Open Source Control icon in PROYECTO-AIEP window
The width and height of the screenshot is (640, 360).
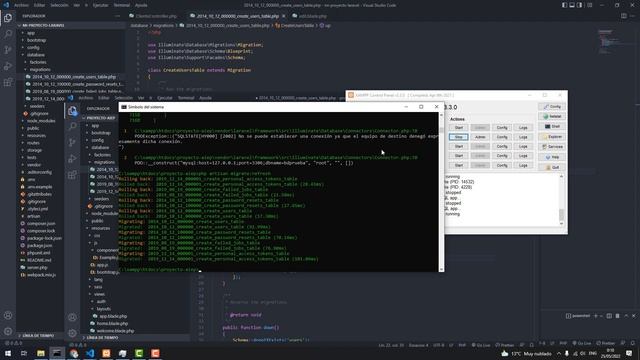[x=72, y=142]
